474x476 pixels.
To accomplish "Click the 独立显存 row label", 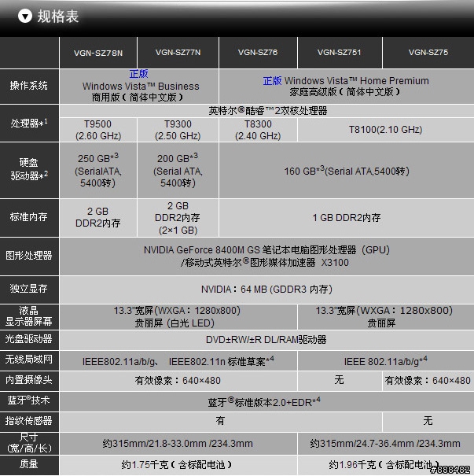I will (29, 289).
